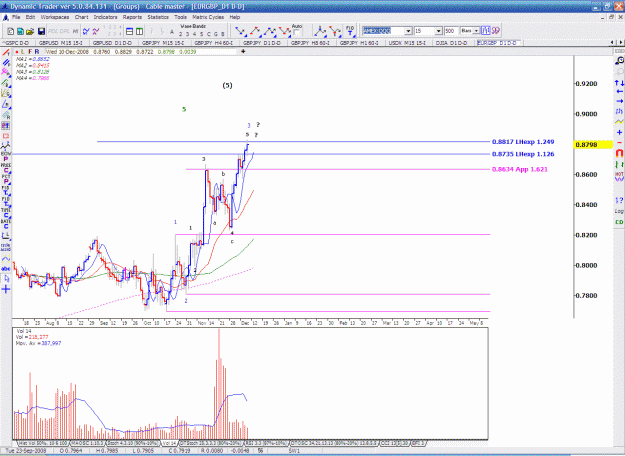Toggle the L button on chart header
625x456 pixels.
(23, 52)
